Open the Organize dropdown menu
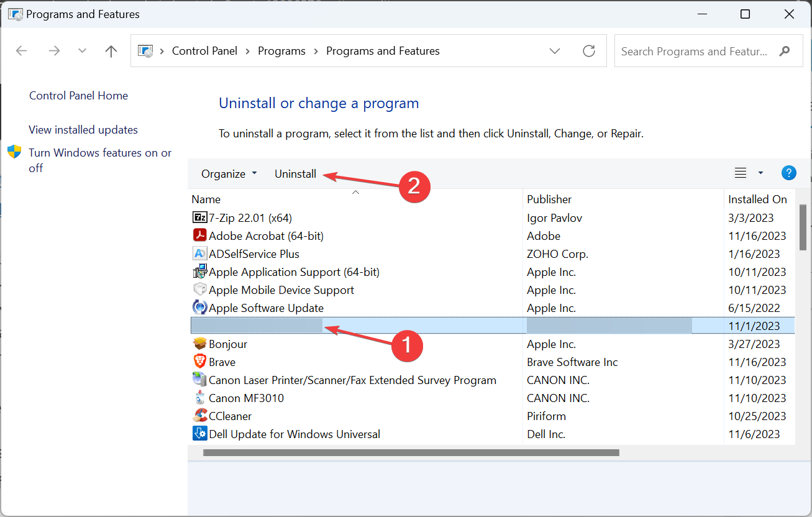Image resolution: width=812 pixels, height=517 pixels. 229,174
